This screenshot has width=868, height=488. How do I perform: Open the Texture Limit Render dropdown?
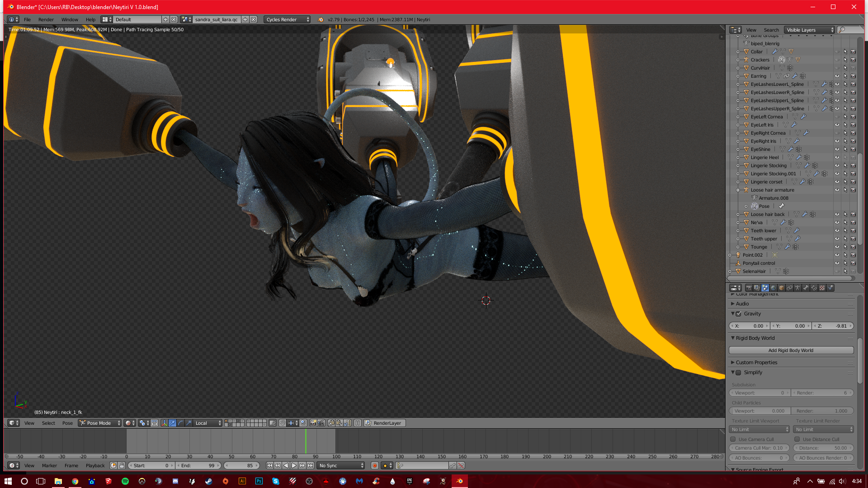click(x=824, y=429)
